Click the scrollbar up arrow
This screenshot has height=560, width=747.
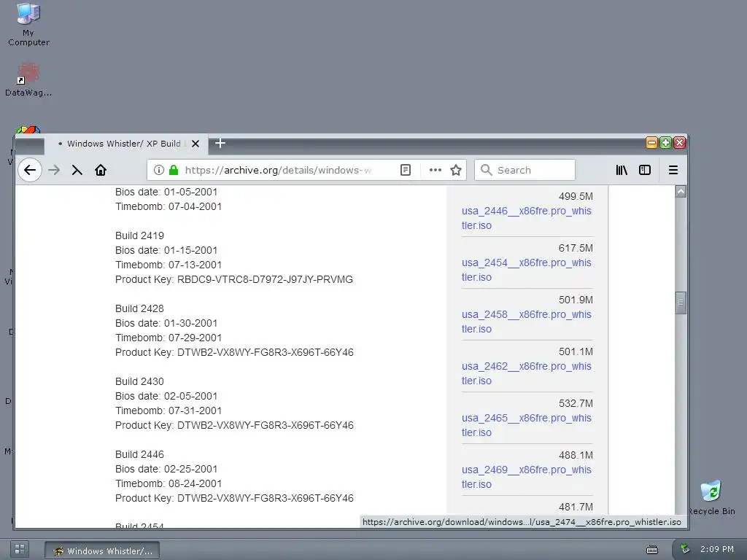681,192
